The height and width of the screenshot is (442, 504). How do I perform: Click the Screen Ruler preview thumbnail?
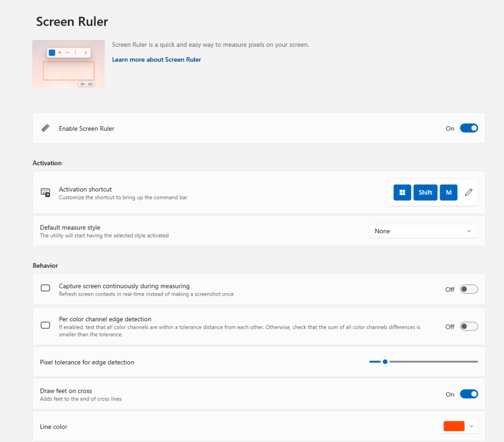click(68, 64)
